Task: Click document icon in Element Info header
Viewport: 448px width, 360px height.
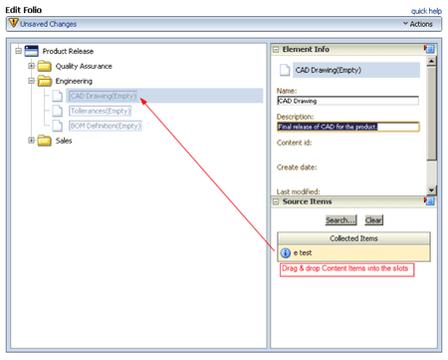Action: [x=285, y=70]
